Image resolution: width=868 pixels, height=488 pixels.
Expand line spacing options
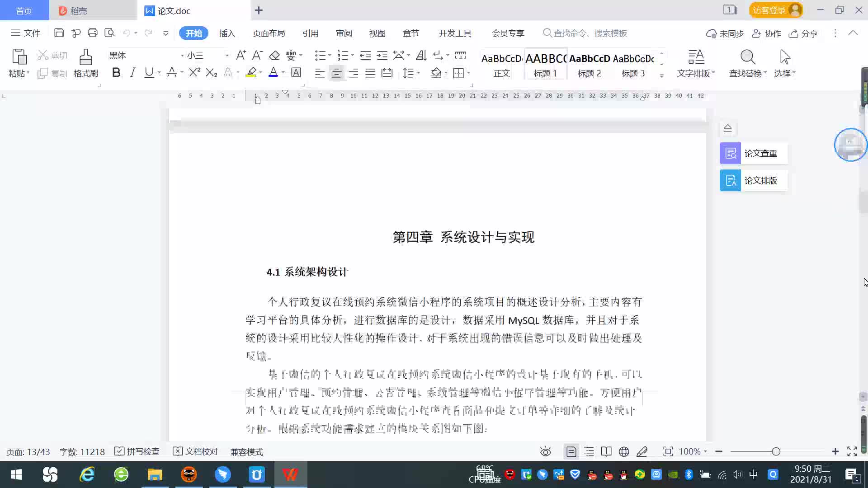418,73
